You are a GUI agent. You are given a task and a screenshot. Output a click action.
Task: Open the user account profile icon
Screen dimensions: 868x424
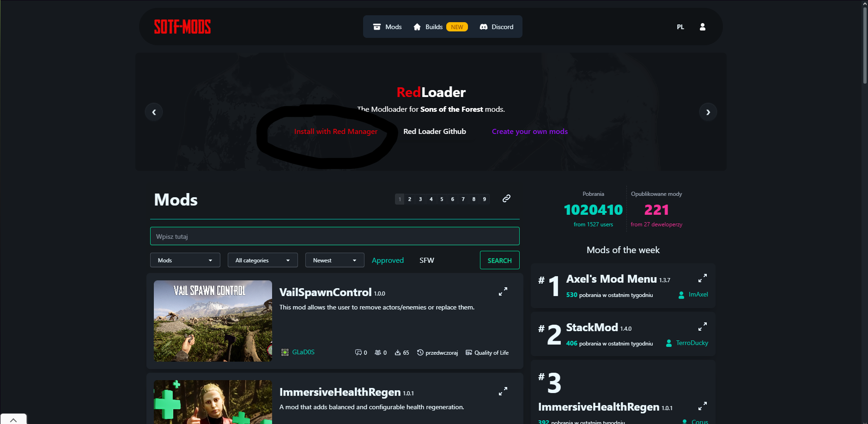703,27
